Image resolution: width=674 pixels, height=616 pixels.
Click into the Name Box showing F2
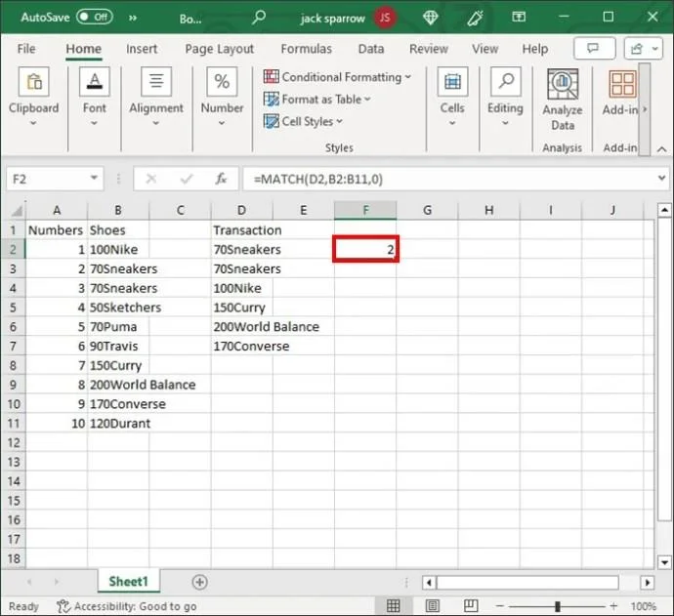[47, 179]
